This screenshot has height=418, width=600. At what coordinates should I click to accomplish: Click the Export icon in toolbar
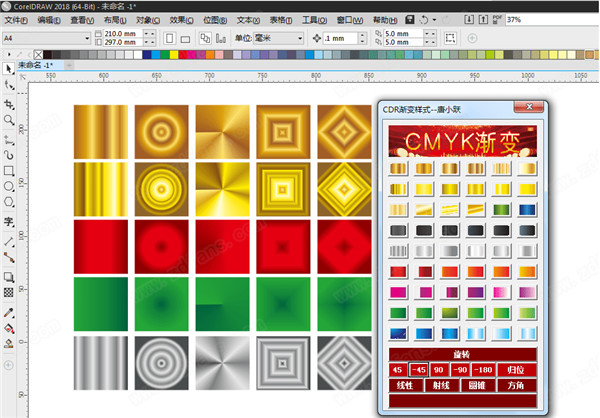click(x=483, y=20)
